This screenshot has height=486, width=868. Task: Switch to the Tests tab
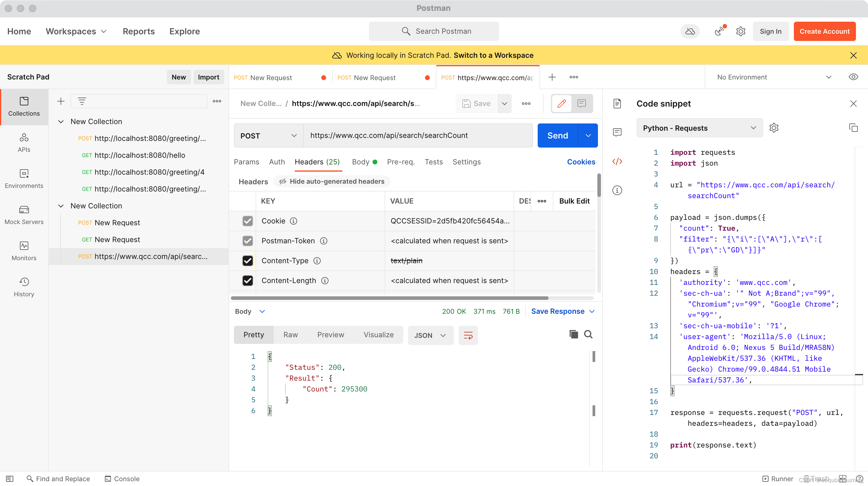(433, 162)
